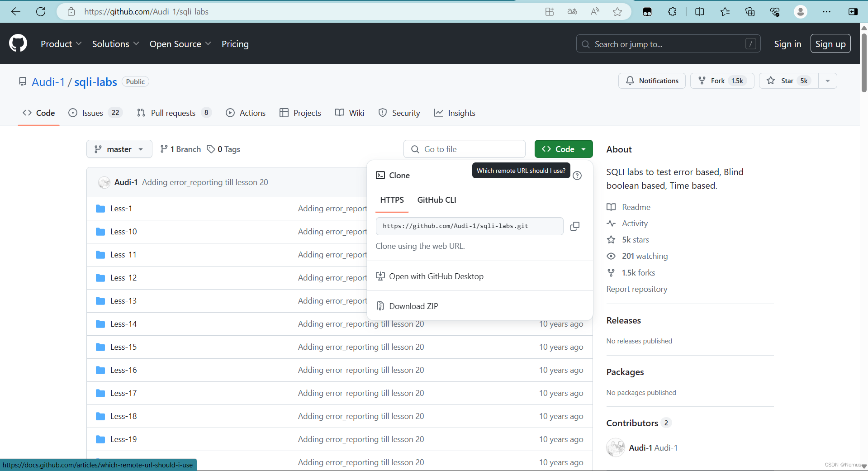This screenshot has height=471, width=868.
Task: Open browser extensions puzzle icon
Action: (673, 12)
